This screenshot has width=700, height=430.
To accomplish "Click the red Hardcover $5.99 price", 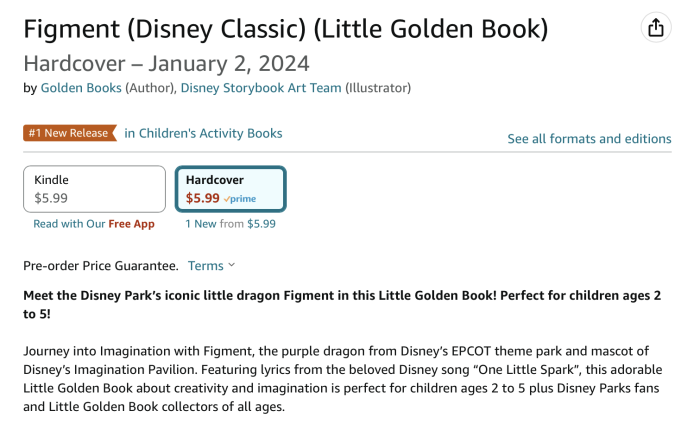I will click(x=202, y=198).
